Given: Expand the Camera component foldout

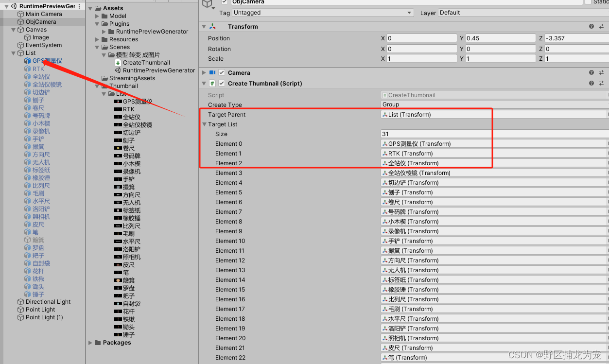Looking at the screenshot, I should 204,72.
